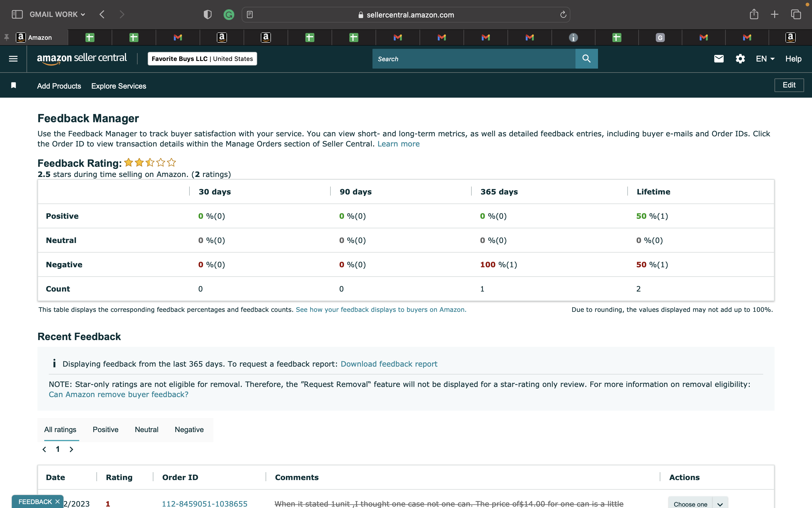Open the GMAIL WORK tab group dropdown

tap(58, 14)
